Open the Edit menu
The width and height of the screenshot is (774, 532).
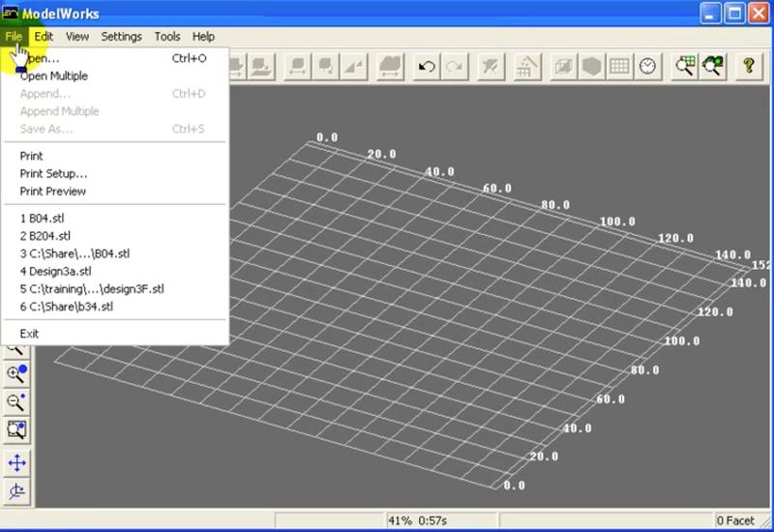click(44, 37)
